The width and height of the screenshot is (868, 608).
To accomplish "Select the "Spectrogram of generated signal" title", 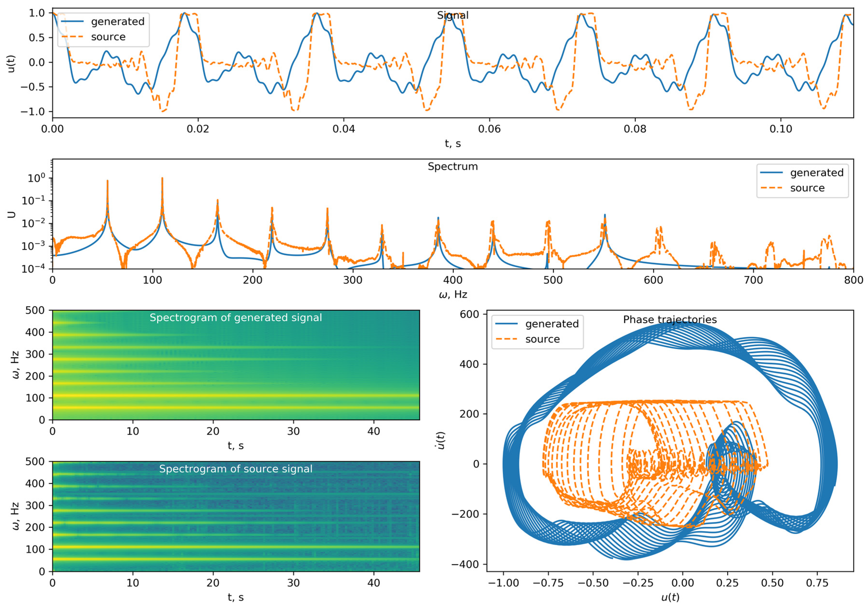I will 236,318.
